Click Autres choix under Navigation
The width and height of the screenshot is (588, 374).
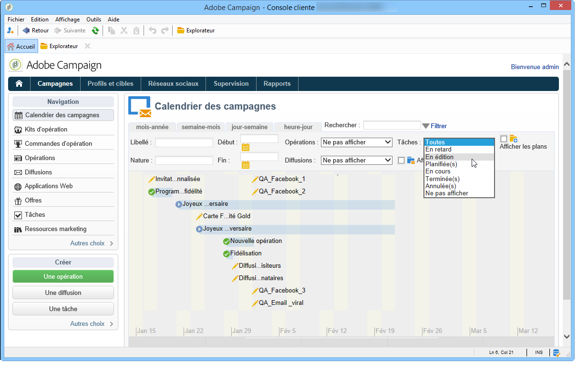point(92,243)
